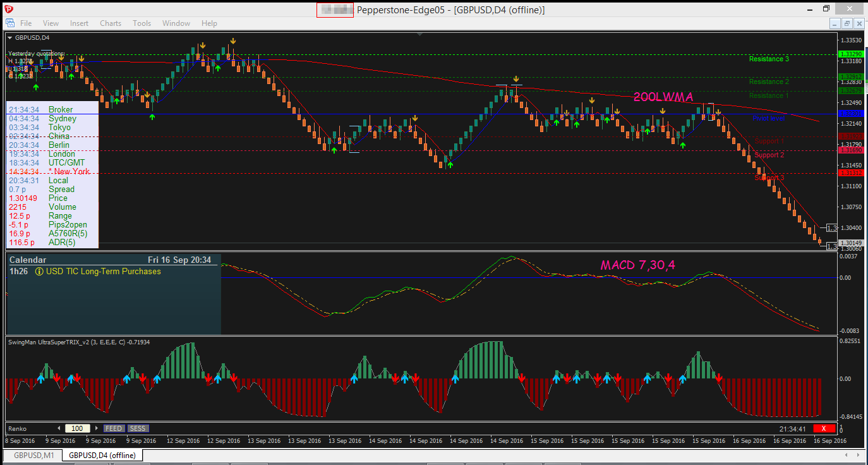Open the USD TIC Long-Term Purchases event

coord(103,272)
